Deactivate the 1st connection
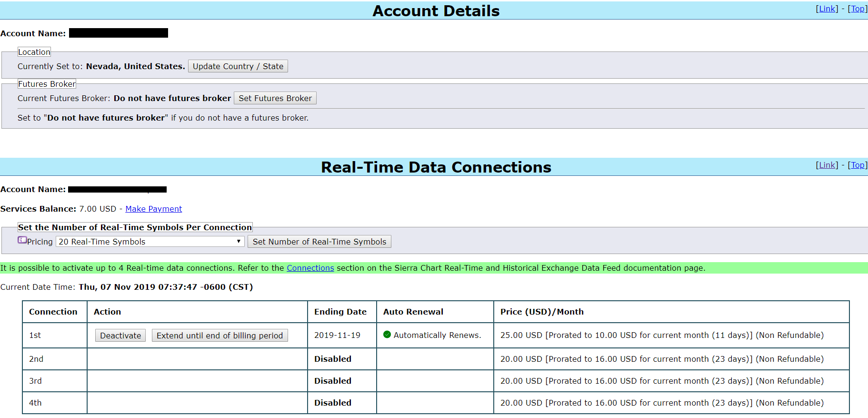Viewport: 868px width, 418px height. [120, 336]
